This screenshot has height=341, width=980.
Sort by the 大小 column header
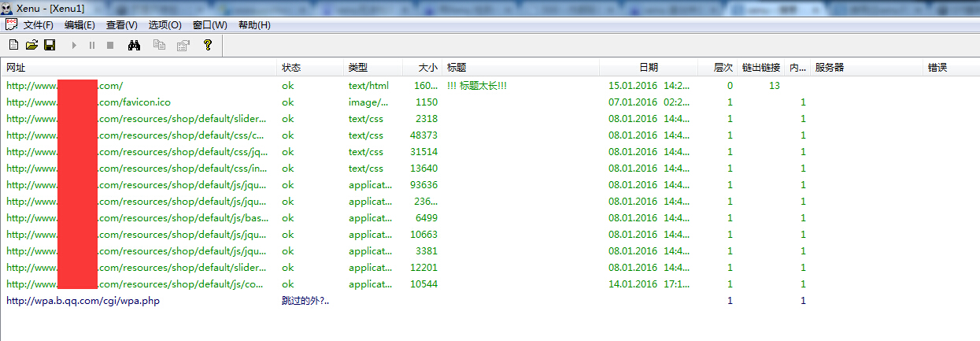(423, 68)
